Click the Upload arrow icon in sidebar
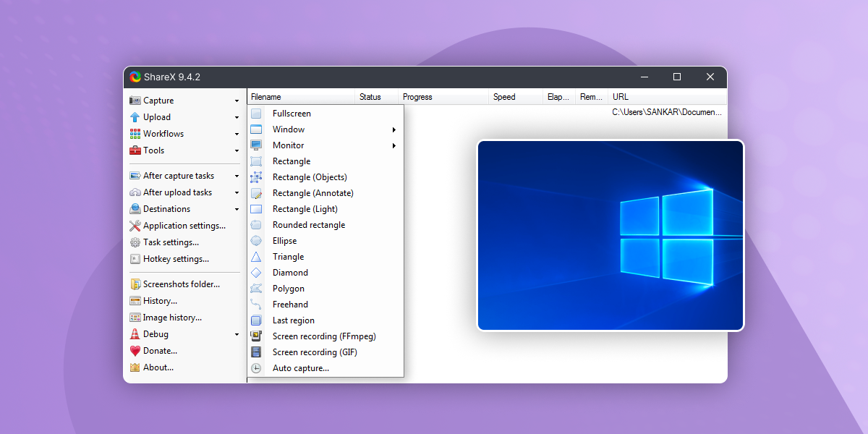 (135, 117)
